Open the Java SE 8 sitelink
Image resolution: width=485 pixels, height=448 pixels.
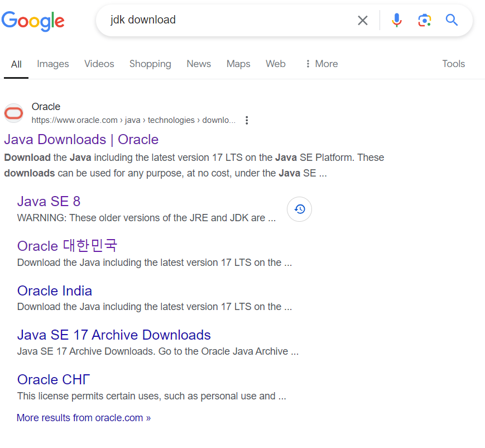pos(49,201)
